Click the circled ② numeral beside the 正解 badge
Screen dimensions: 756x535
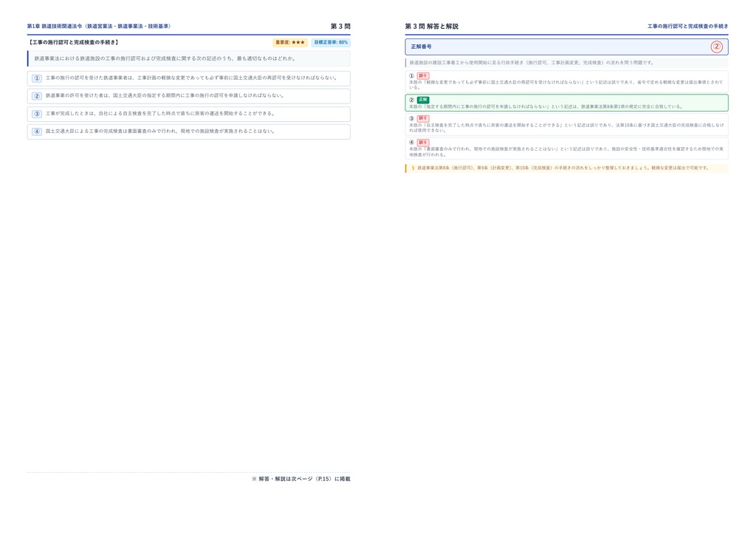pos(411,100)
